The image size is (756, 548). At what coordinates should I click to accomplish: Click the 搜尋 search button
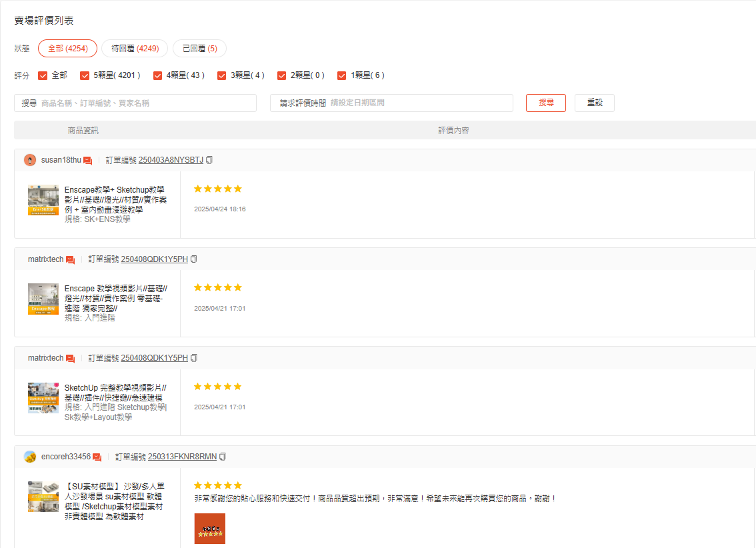pos(545,103)
